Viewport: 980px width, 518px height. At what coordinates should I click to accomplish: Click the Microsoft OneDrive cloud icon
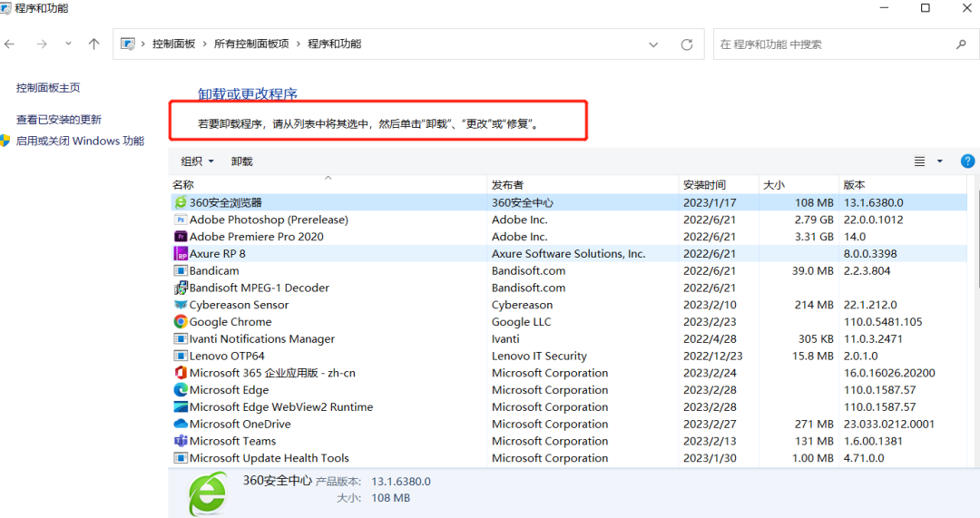[180, 424]
